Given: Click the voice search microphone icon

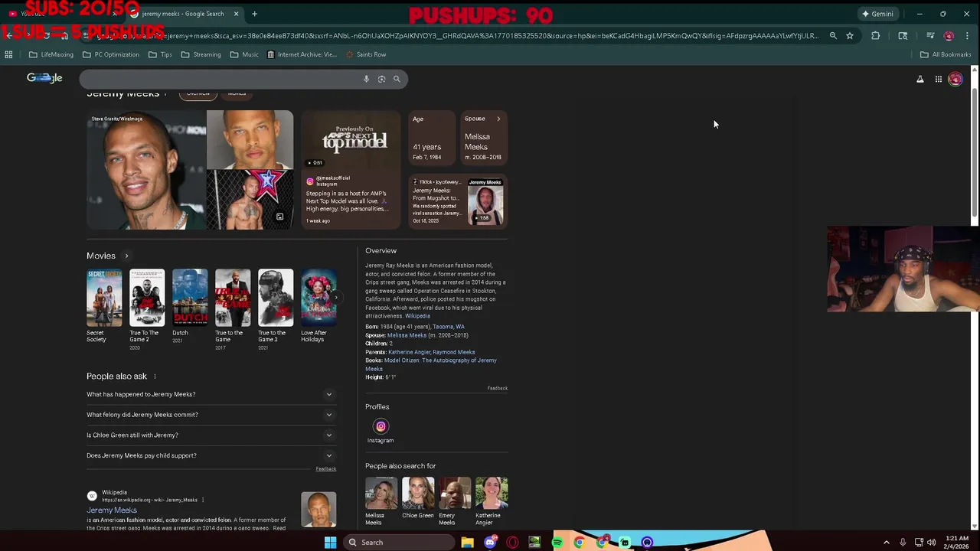Looking at the screenshot, I should pos(366,79).
